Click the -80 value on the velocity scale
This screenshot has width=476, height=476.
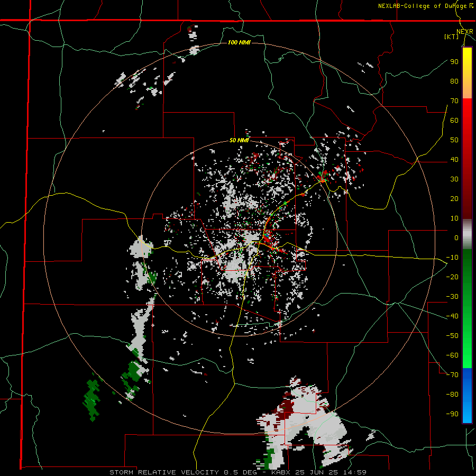click(x=452, y=395)
